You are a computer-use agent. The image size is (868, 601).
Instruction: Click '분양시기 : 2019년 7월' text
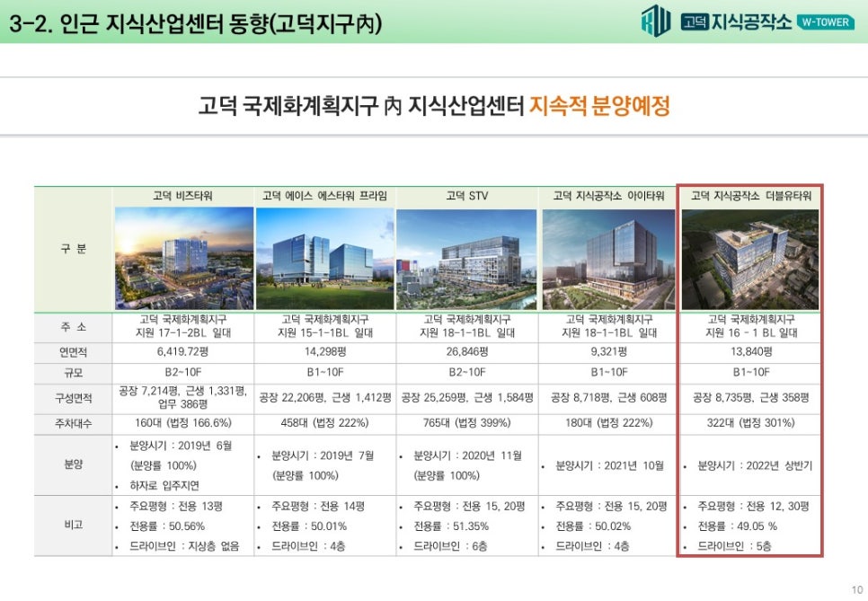point(323,456)
